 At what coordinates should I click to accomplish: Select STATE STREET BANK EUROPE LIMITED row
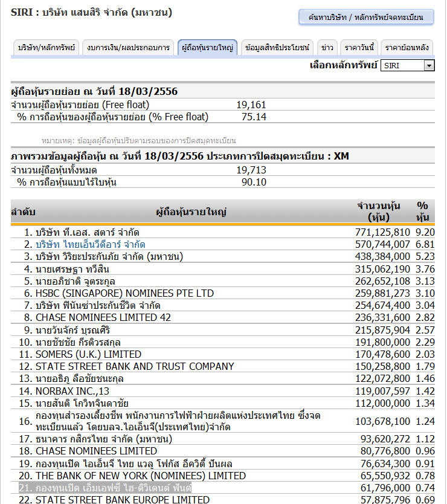pyautogui.click(x=223, y=500)
